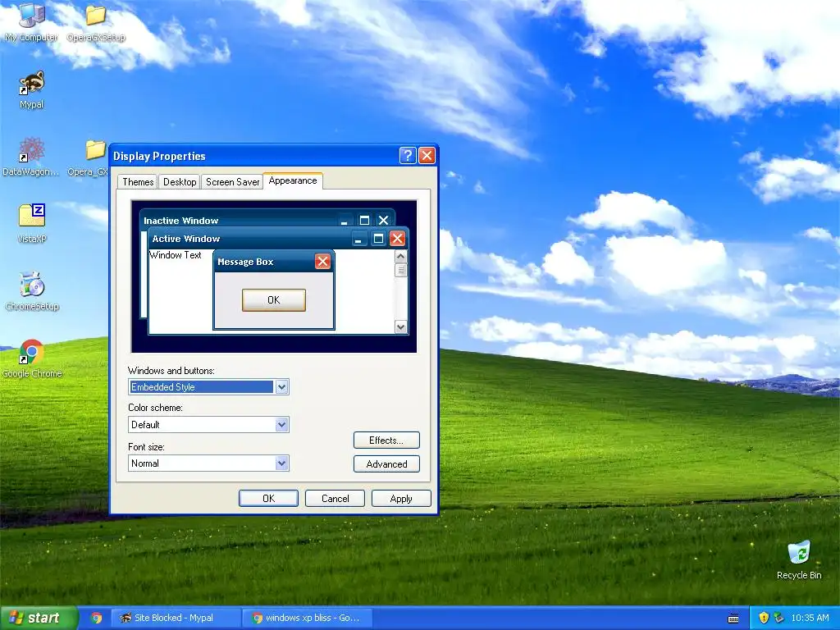
Task: Select the ChromeSetup installer icon
Action: click(32, 292)
